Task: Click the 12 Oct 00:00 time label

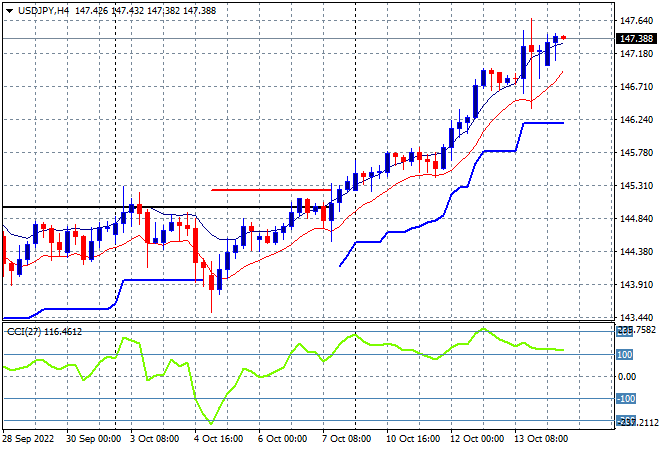Action: 477,439
